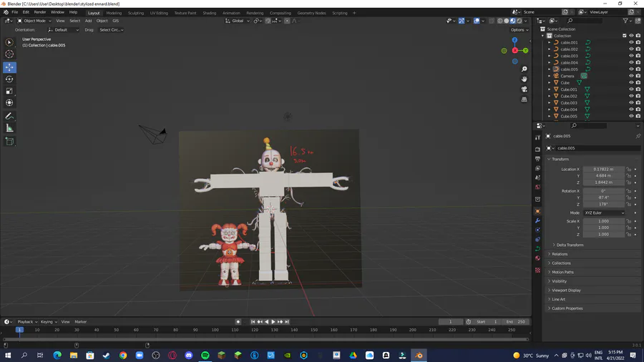The image size is (644, 362).
Task: Expand the Relations panel
Action: pyautogui.click(x=560, y=254)
